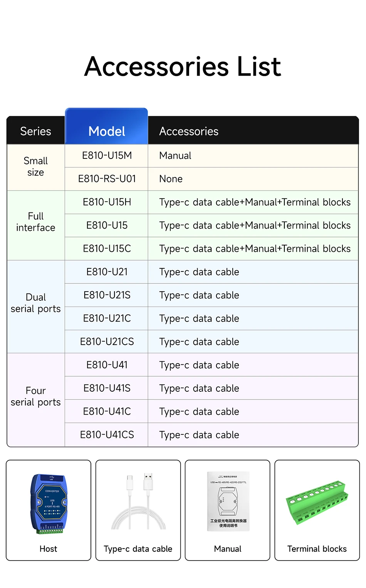
Task: Select the Four serial ports series cell
Action: 35,396
